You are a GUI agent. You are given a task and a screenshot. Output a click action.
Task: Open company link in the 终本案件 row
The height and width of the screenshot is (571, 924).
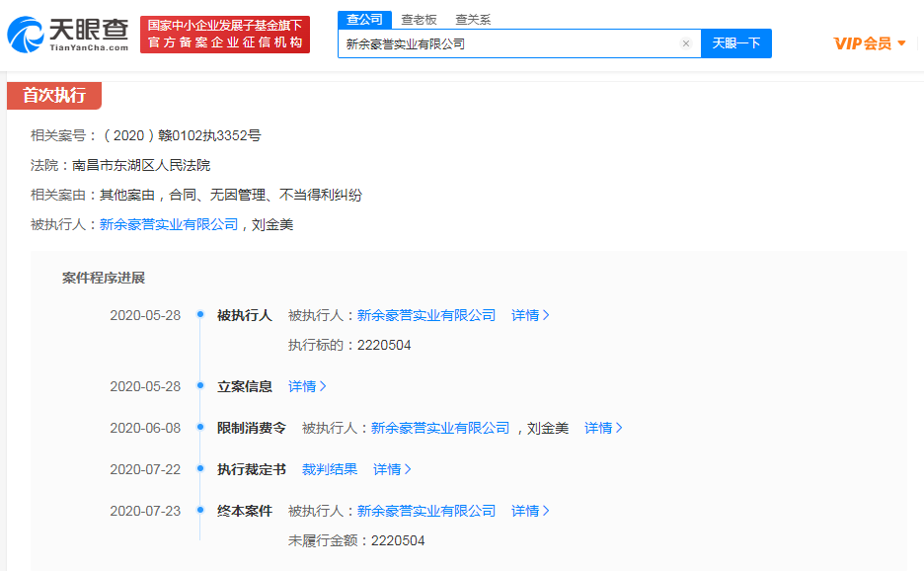426,511
